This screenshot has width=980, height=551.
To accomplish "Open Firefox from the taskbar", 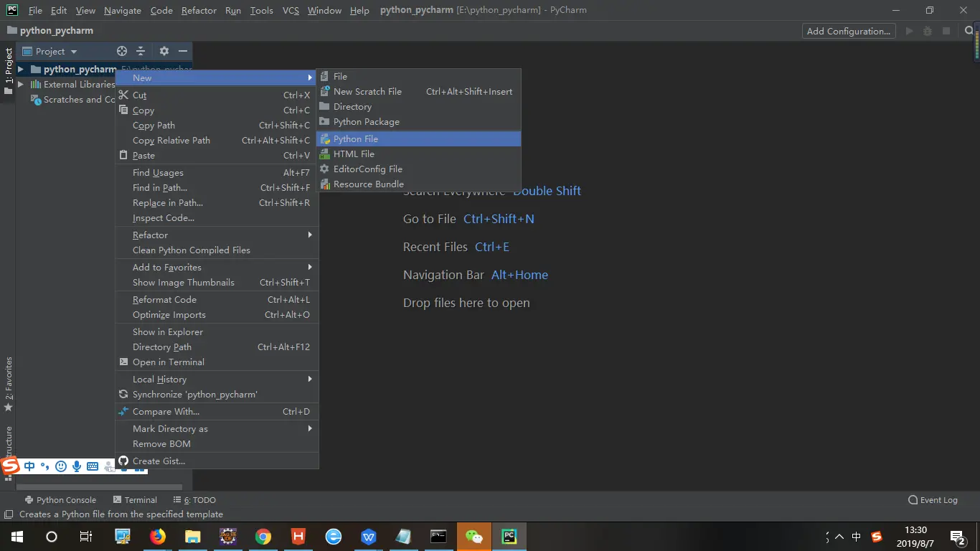I will click(x=158, y=537).
